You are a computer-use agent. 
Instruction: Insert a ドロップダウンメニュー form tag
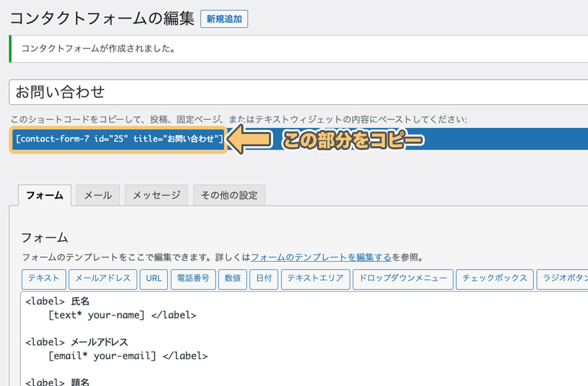click(x=403, y=279)
